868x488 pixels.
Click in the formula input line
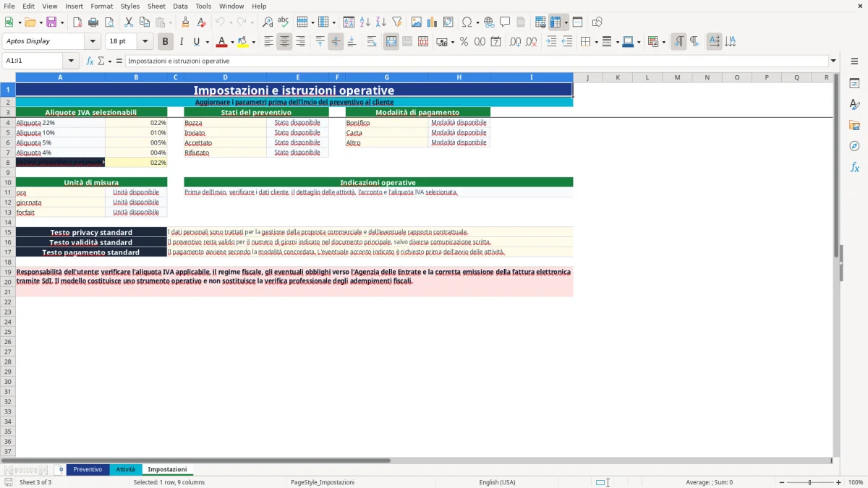click(476, 61)
